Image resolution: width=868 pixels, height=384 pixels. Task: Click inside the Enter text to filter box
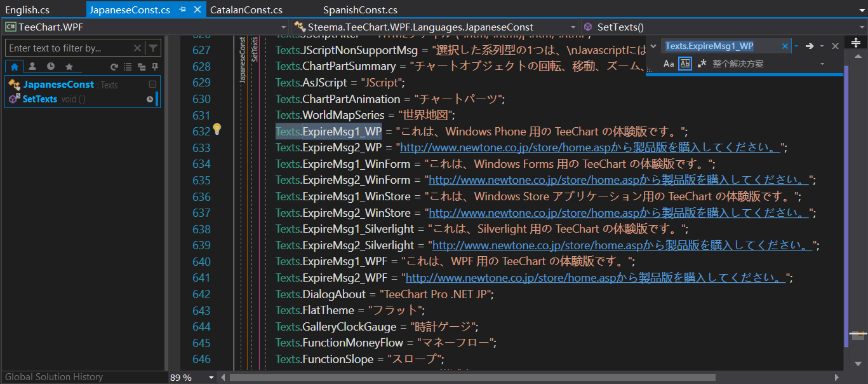click(63, 48)
